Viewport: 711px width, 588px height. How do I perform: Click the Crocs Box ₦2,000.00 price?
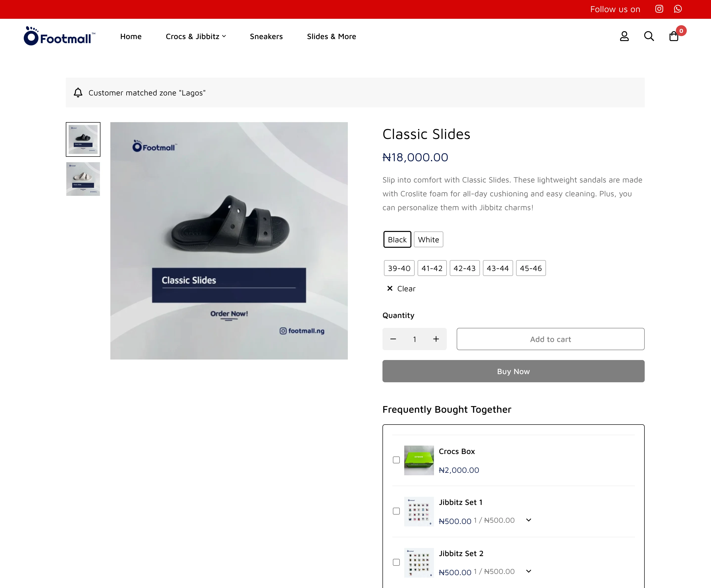point(459,470)
